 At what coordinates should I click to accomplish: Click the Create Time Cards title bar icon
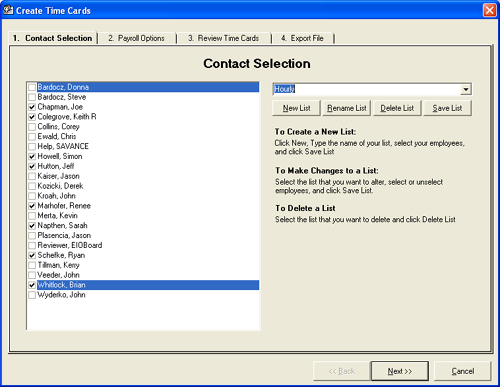pyautogui.click(x=8, y=10)
